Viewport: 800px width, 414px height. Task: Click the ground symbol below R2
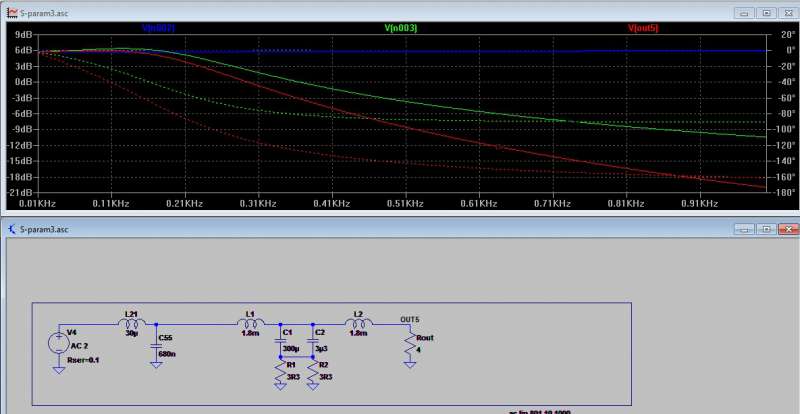coord(313,387)
